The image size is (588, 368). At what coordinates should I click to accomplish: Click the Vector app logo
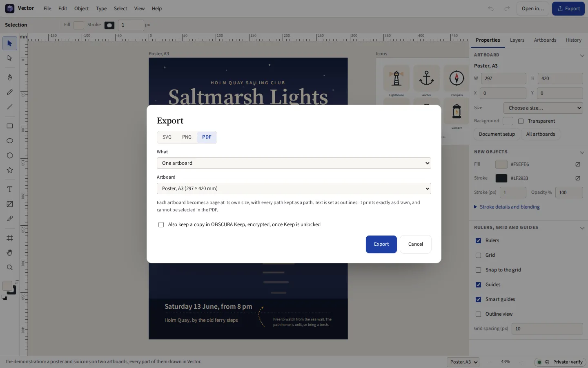[10, 9]
